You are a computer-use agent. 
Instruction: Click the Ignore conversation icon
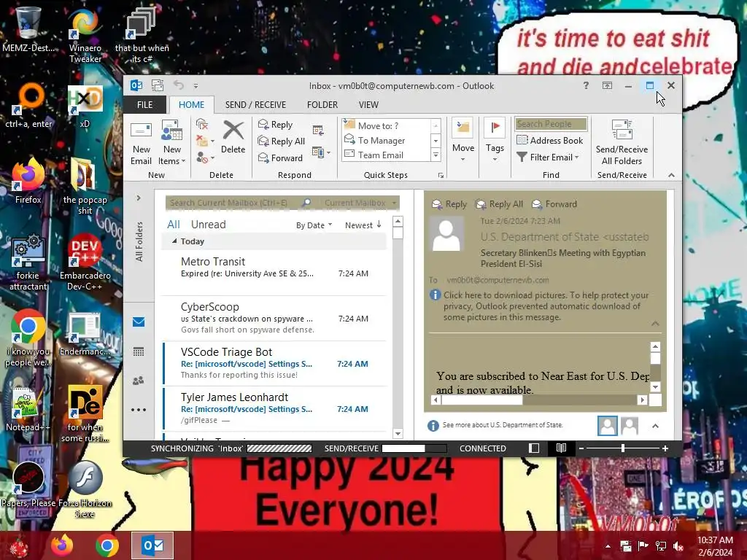(202, 124)
